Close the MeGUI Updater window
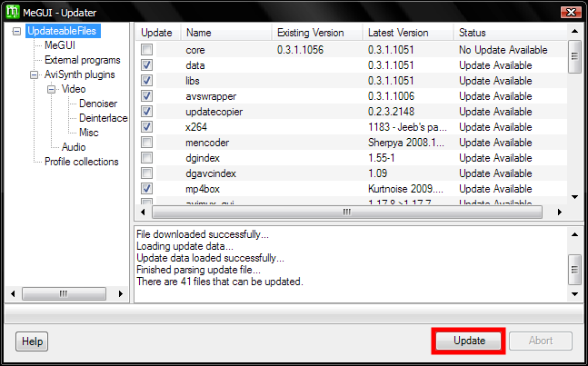588x366 pixels. click(571, 13)
